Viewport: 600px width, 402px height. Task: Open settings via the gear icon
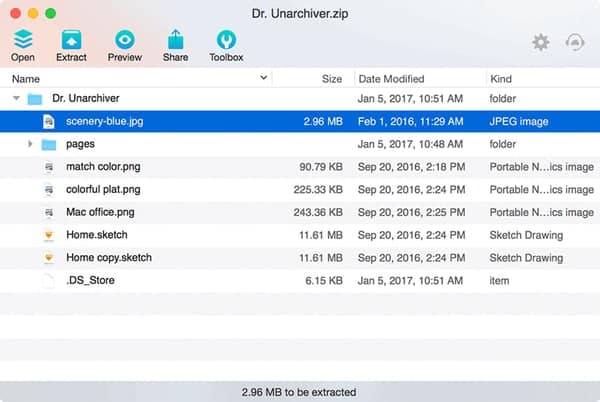[x=541, y=42]
